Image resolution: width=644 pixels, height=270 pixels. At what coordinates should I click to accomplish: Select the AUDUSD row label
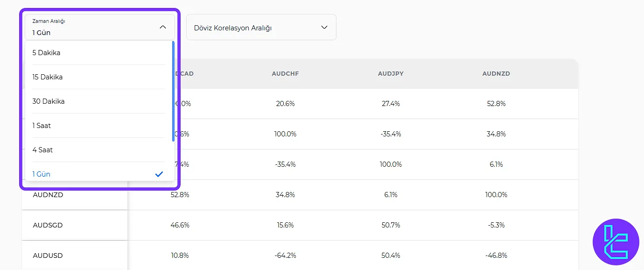pyautogui.click(x=48, y=256)
